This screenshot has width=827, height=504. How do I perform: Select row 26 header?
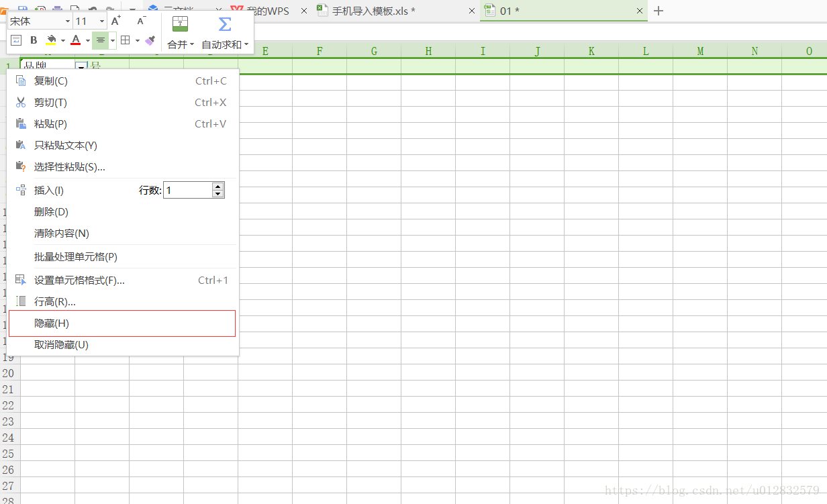coord(9,470)
